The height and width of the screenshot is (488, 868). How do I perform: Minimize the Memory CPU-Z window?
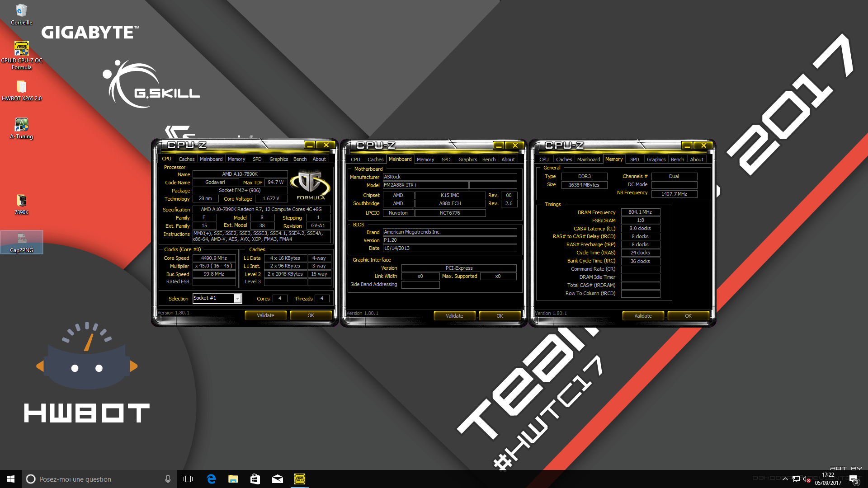[x=687, y=145]
